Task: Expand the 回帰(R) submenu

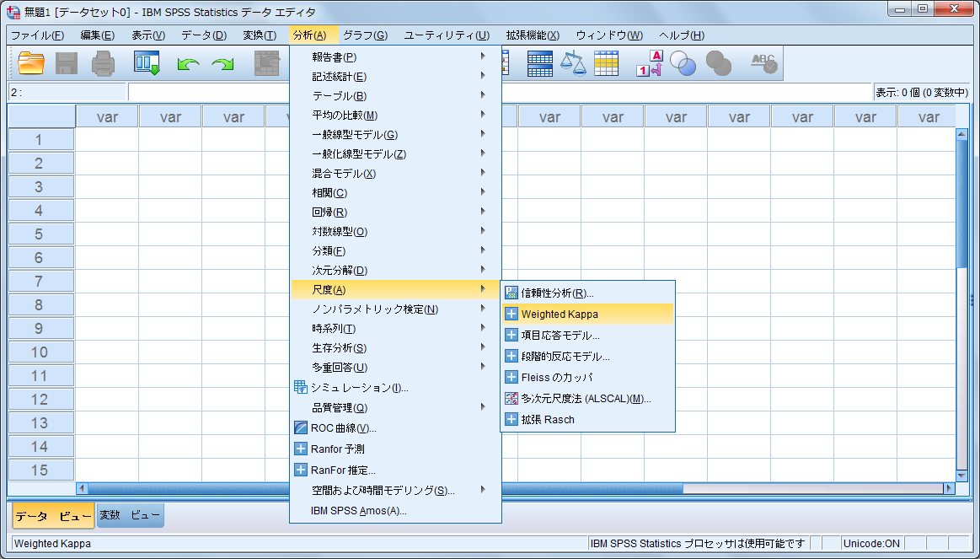Action: (396, 212)
